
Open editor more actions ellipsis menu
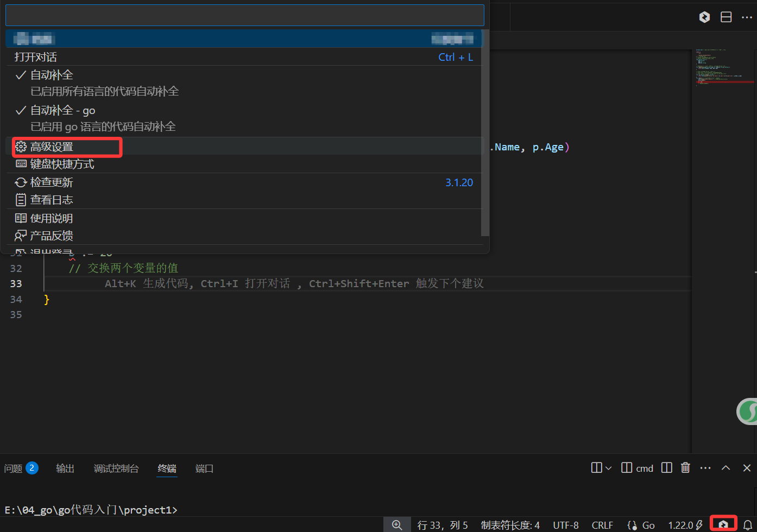747,17
